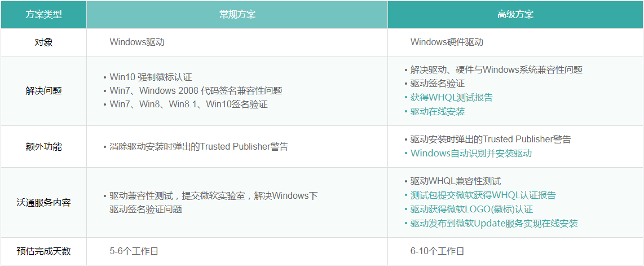Screen dimensions: 644x266
Task: Open the 测试包提交微软获得WHQL认证报告 link
Action: coord(483,195)
